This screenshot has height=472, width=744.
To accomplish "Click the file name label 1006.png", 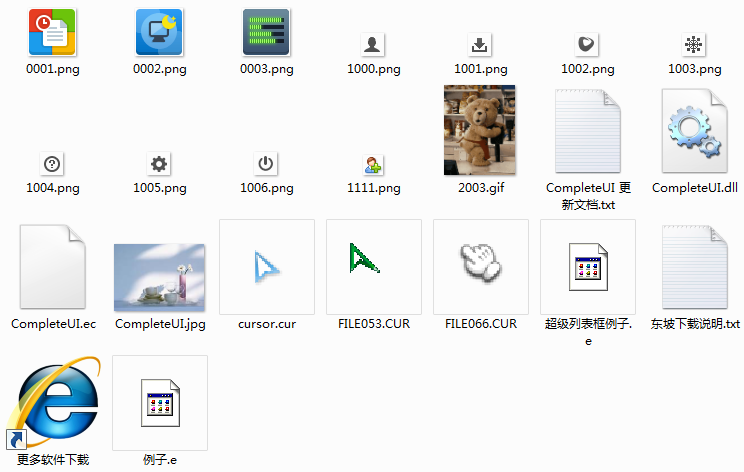I will [x=267, y=188].
